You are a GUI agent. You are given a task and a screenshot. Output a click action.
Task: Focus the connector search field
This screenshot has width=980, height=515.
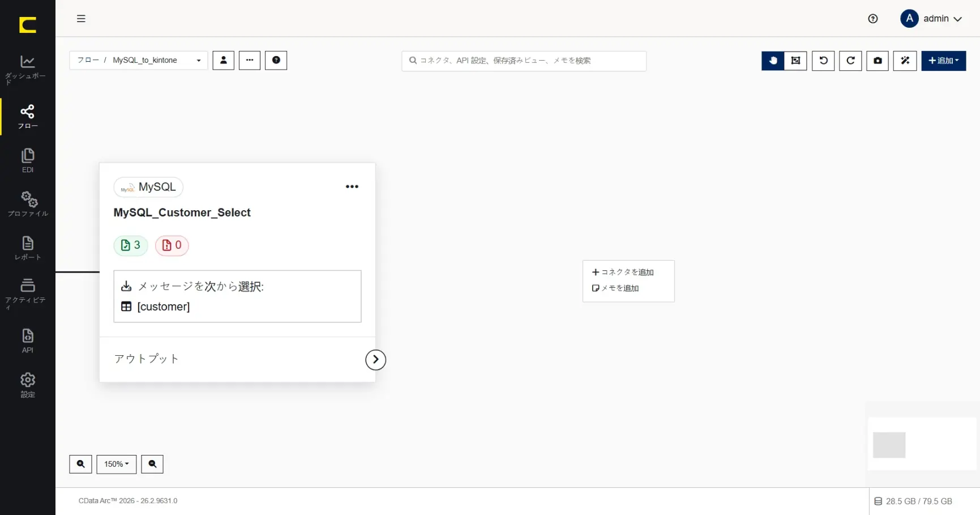coord(524,61)
